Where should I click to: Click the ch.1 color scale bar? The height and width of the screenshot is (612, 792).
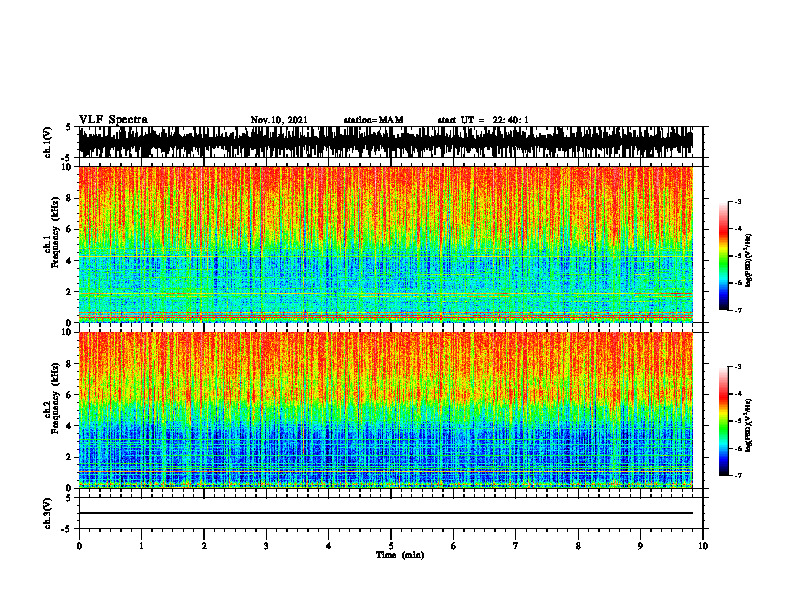724,256
